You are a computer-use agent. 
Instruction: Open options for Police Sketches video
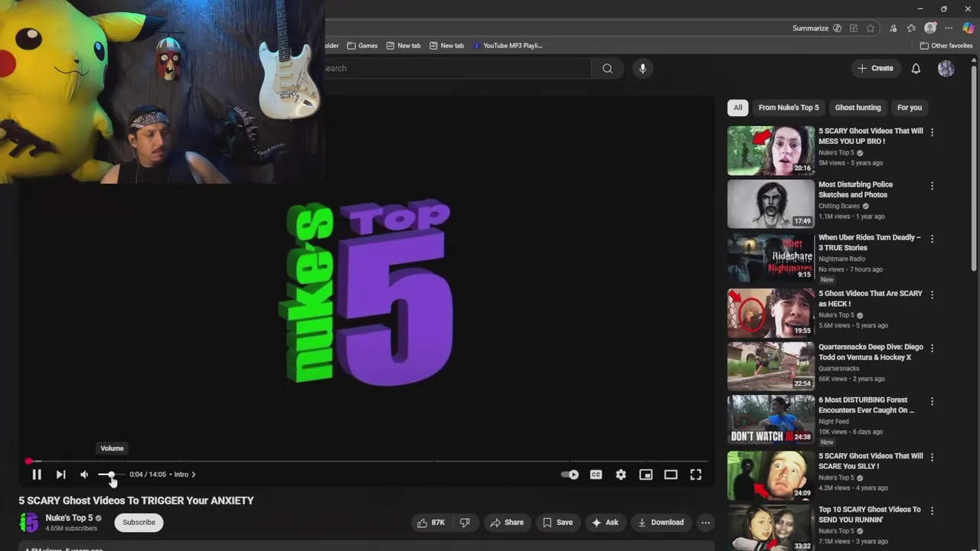point(932,186)
